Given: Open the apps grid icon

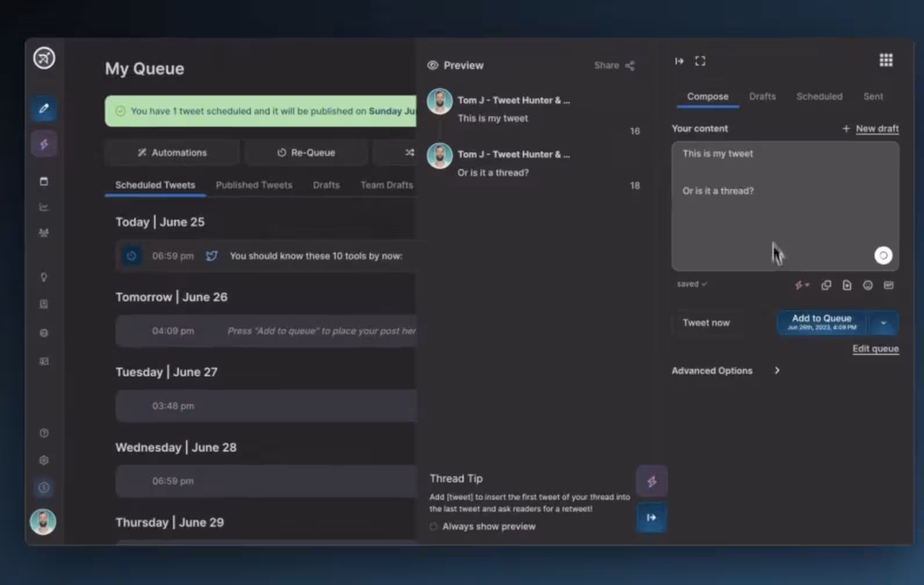Looking at the screenshot, I should (886, 60).
